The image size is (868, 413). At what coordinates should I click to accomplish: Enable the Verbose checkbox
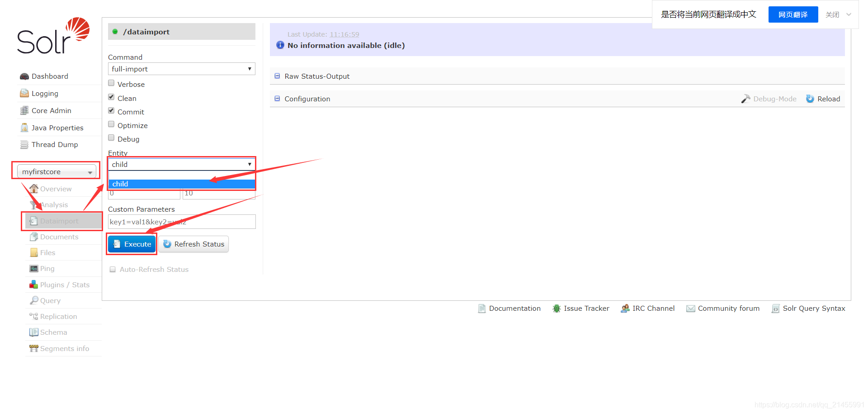click(111, 83)
